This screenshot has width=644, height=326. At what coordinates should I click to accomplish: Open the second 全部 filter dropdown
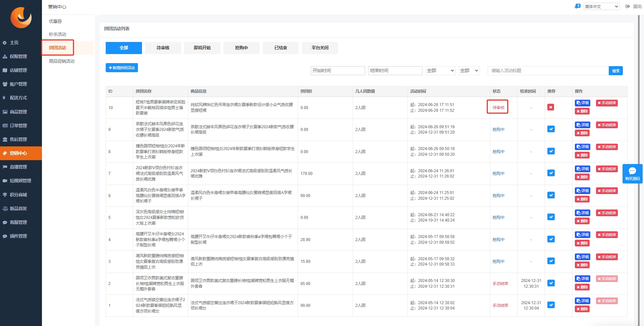pyautogui.click(x=469, y=71)
